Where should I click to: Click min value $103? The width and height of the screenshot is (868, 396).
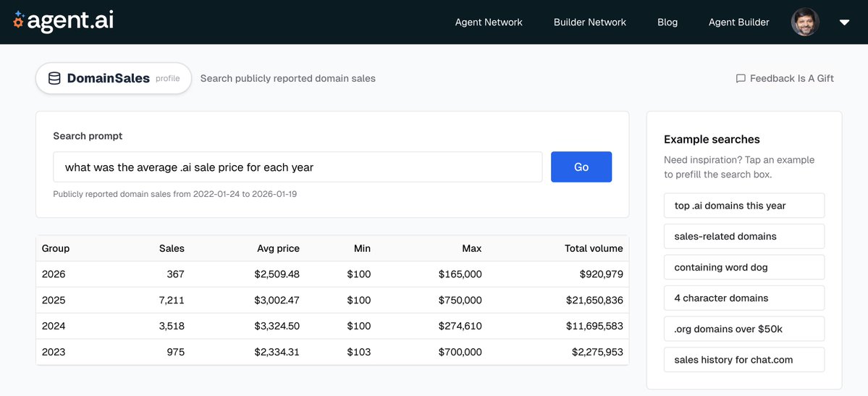point(359,353)
